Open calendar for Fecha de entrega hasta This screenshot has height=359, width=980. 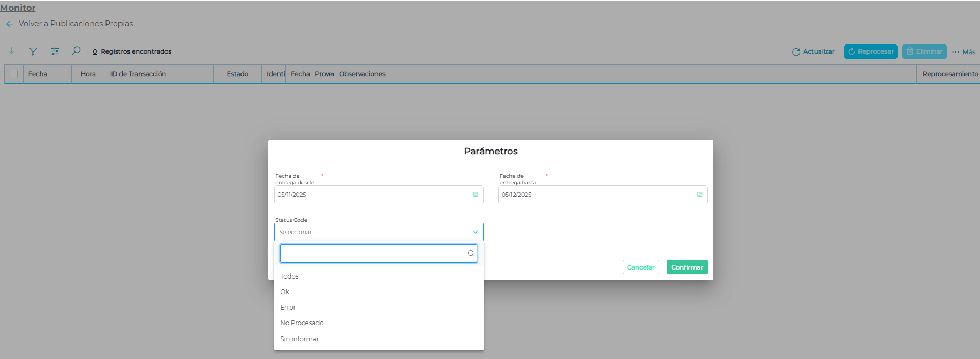pyautogui.click(x=699, y=195)
